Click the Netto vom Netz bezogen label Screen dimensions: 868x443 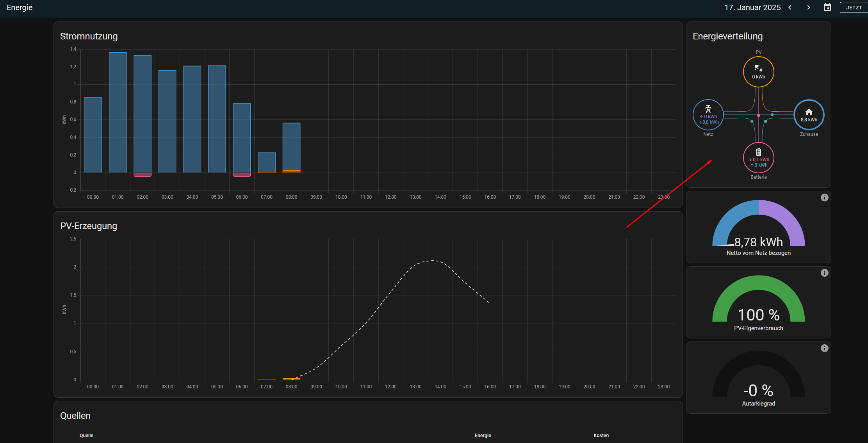(758, 253)
